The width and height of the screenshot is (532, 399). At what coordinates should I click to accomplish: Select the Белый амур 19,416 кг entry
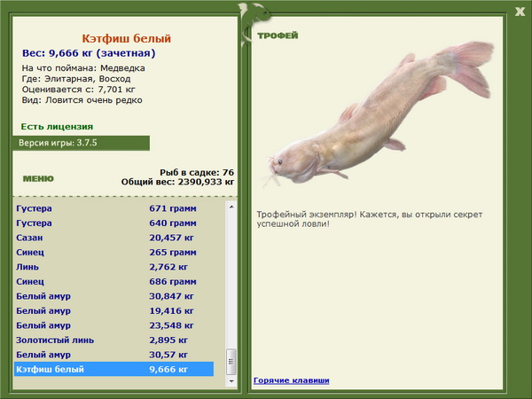tap(114, 310)
